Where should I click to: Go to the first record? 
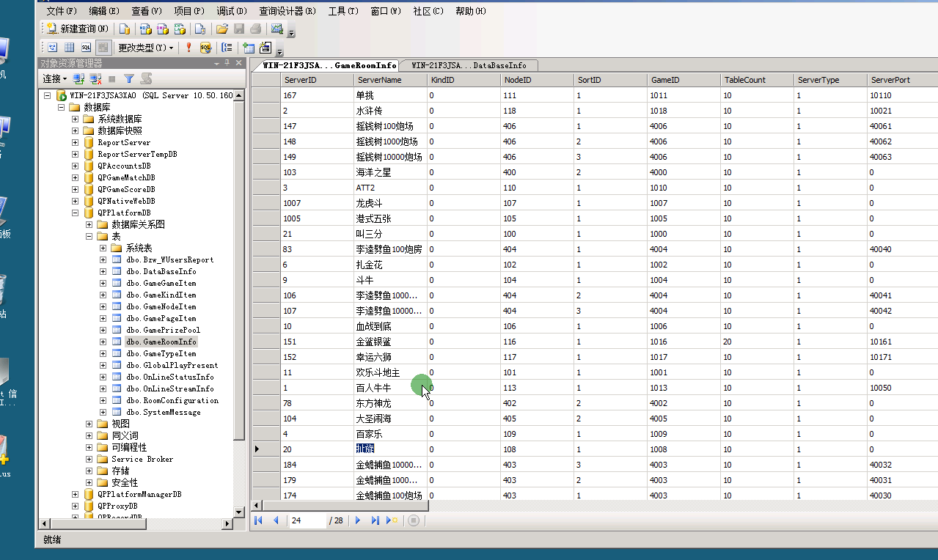[x=259, y=520]
